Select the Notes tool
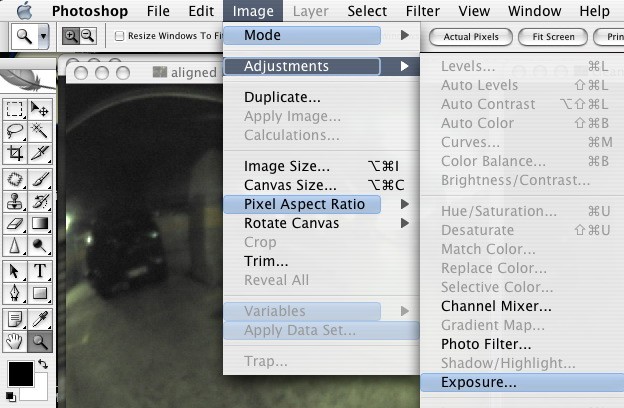Viewport: 624px width, 408px height. click(x=15, y=319)
